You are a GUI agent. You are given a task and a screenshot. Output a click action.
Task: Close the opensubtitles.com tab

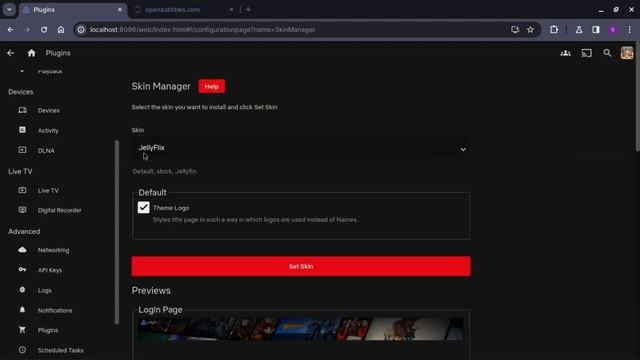click(231, 9)
